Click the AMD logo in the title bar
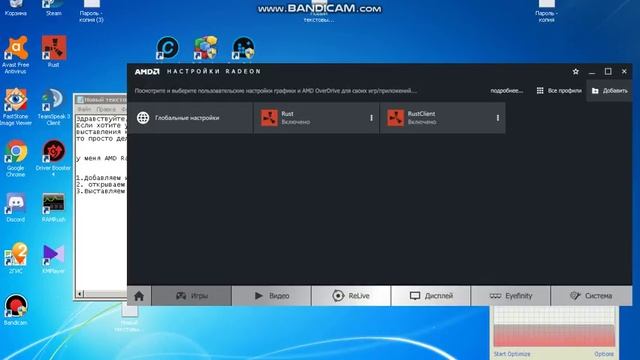This screenshot has width=640, height=360. click(147, 71)
